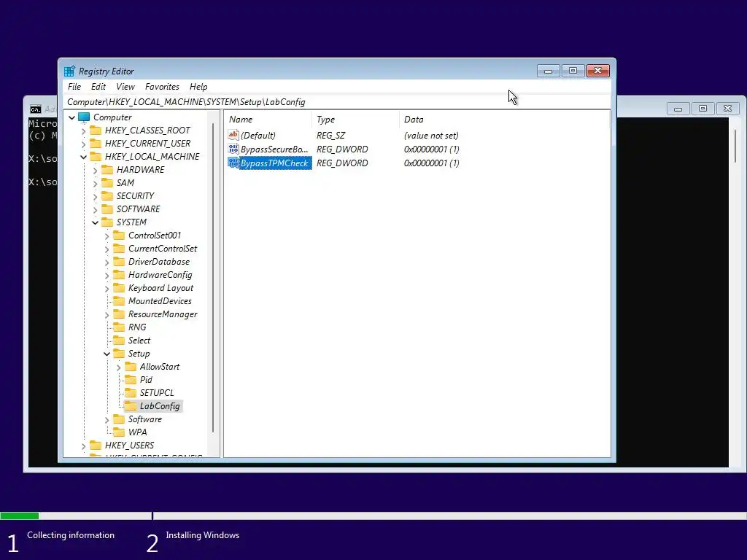Screen dimensions: 747x560
Task: Expand the HKEY_CURRENT_USER chevron
Action: tap(83, 144)
